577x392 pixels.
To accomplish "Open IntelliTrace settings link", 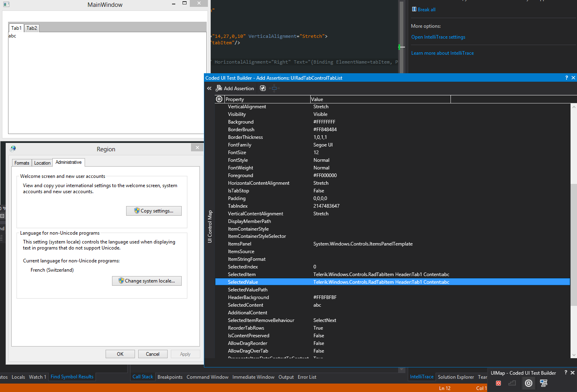I will point(438,37).
